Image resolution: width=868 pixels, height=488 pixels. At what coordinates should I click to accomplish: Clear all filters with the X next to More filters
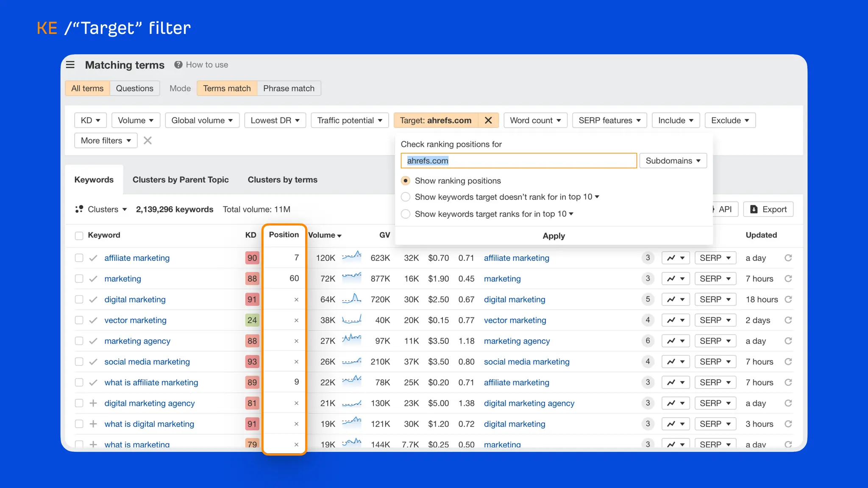[147, 141]
